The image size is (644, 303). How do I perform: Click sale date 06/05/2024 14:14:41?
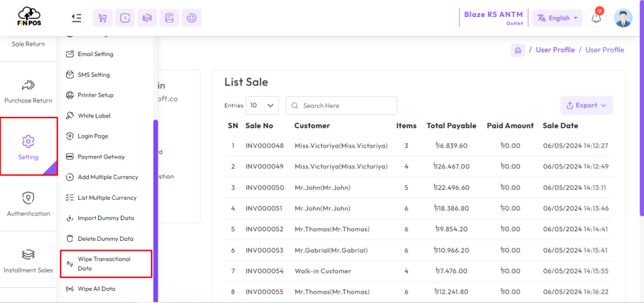pos(576,229)
